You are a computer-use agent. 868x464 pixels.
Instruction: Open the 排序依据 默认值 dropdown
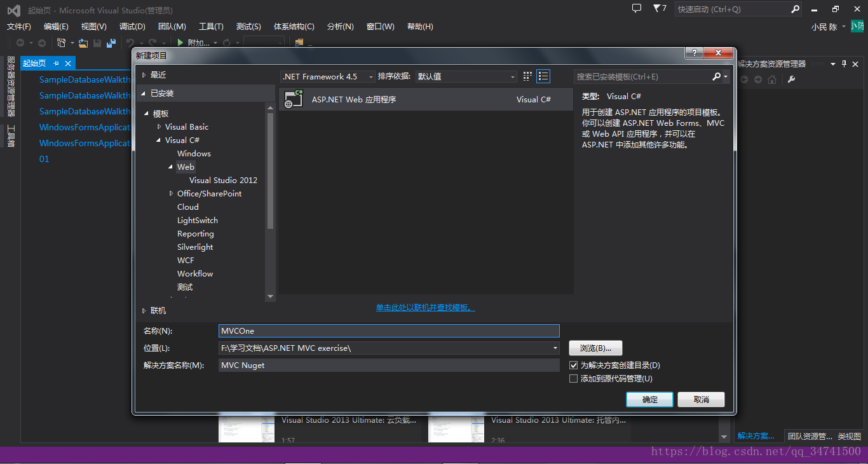(466, 76)
